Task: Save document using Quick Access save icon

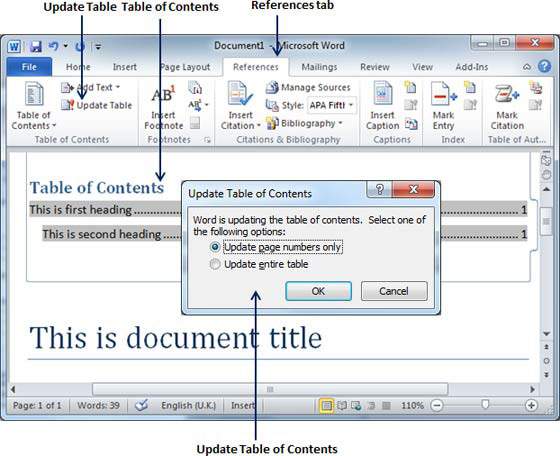Action: pyautogui.click(x=36, y=46)
